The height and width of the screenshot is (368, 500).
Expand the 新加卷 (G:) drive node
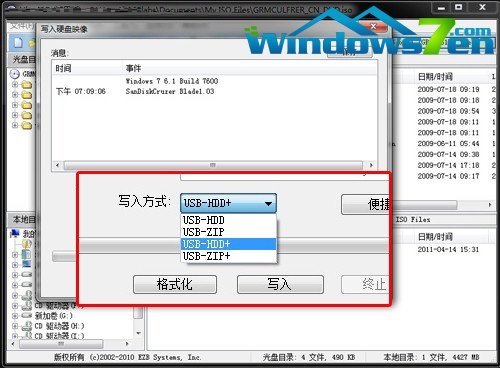click(15, 315)
